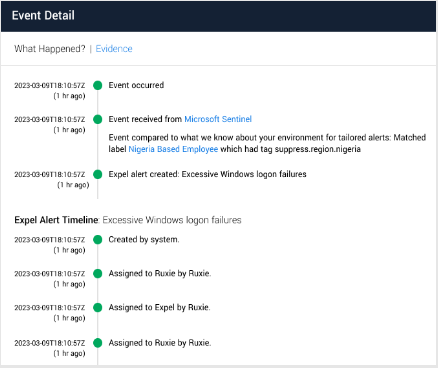Click the 'Expel Alert Timeline' heading
Viewport: 439px width, 368px height.
tap(56, 220)
